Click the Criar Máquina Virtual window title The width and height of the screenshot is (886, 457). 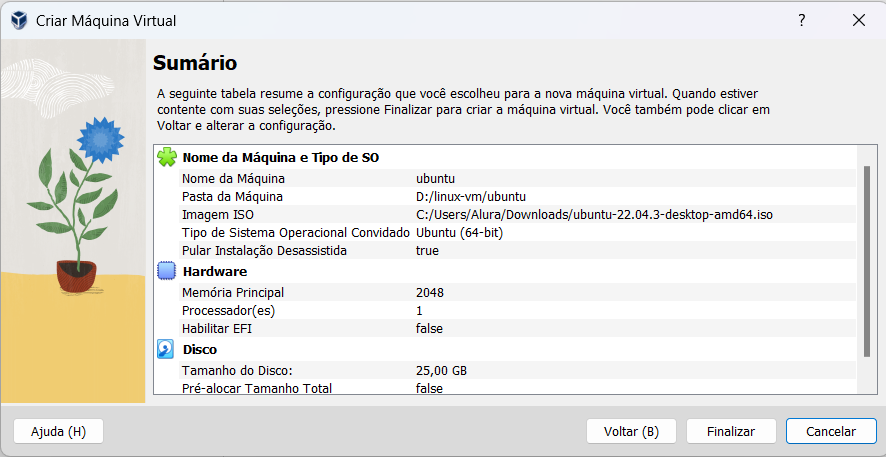coord(106,21)
